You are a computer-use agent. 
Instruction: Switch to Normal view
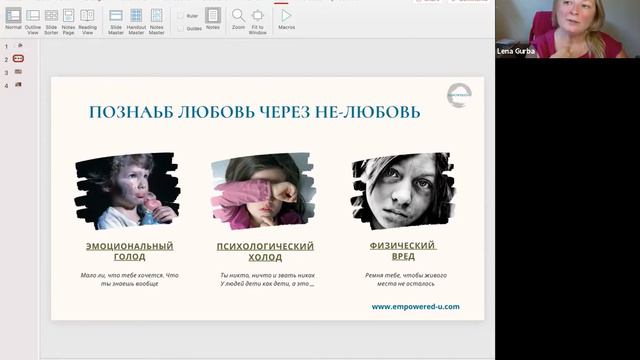click(x=13, y=19)
